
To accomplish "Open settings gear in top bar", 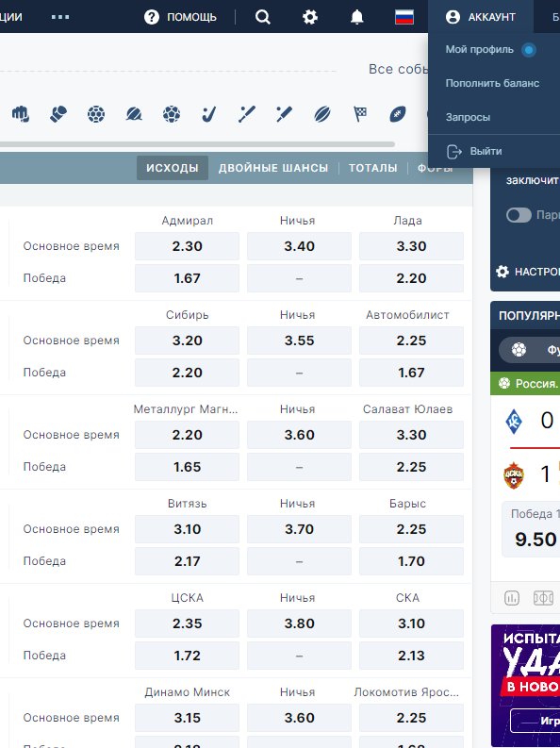I will pyautogui.click(x=310, y=17).
